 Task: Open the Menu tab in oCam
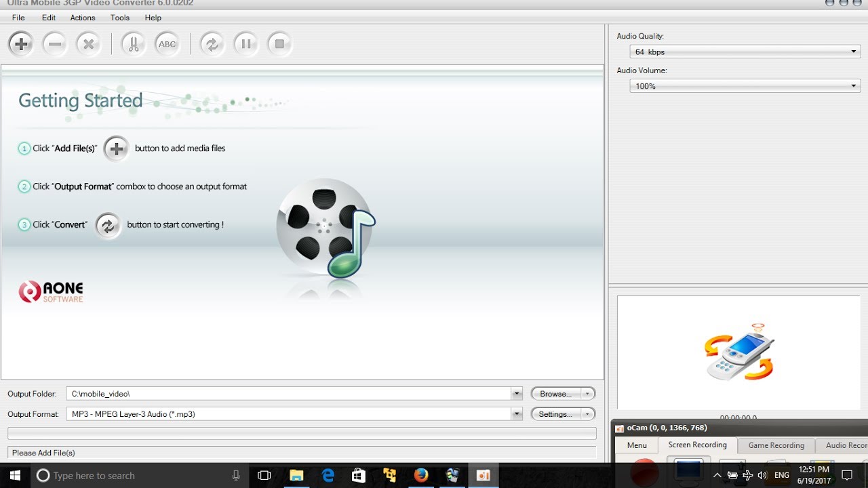coord(637,445)
